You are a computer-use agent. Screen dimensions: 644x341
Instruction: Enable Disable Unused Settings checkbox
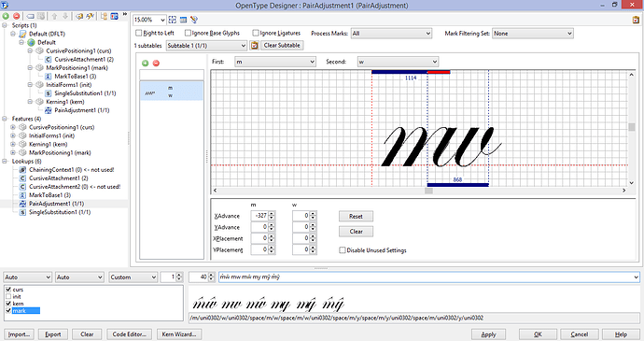[343, 250]
